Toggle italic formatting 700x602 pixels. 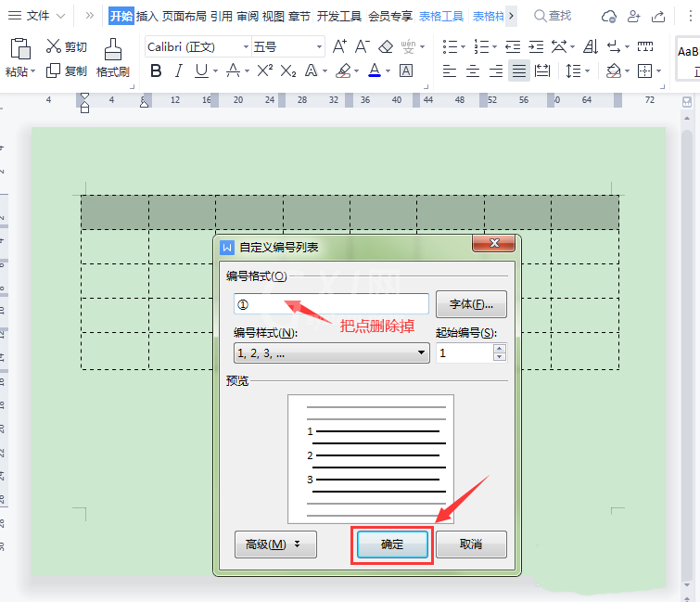(179, 70)
